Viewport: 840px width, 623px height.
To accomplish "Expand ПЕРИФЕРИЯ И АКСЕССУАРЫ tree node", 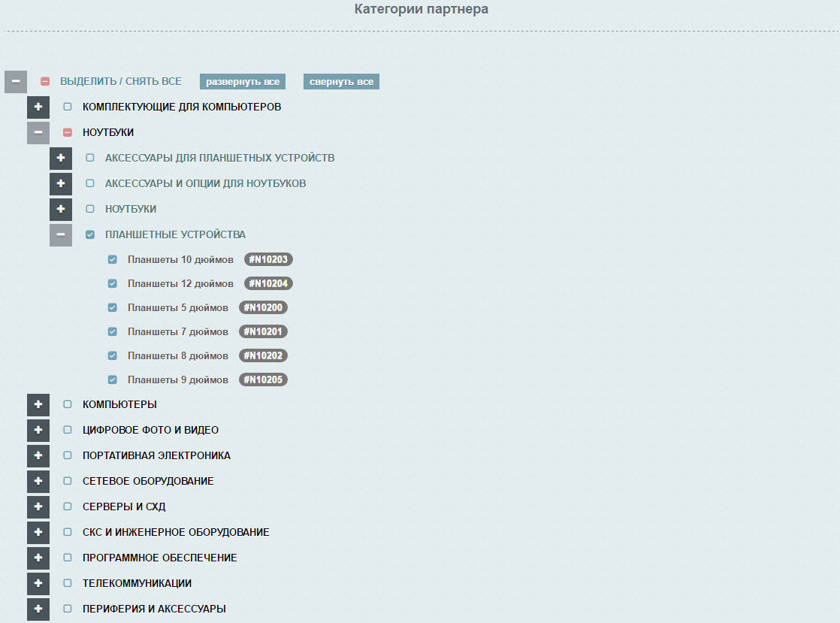I will [38, 609].
